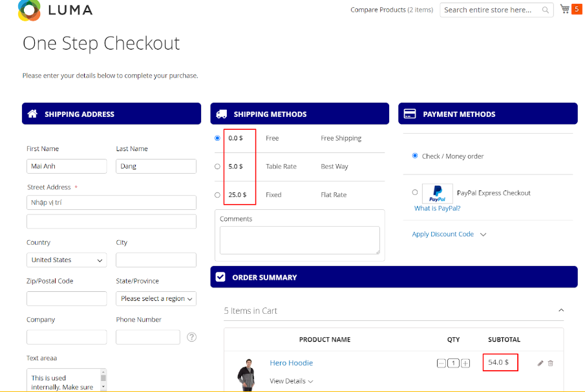Decrease Hero Hoodie quantity with minus icon
This screenshot has height=392, width=585.
coord(441,363)
